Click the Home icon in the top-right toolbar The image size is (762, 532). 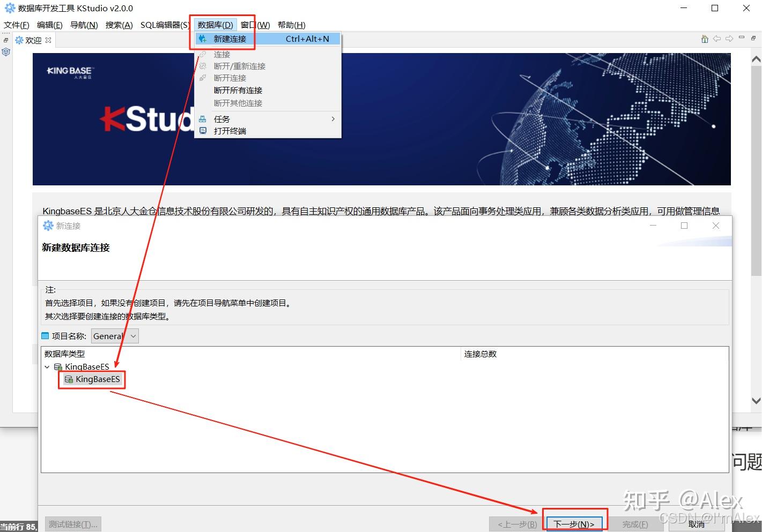(x=704, y=39)
